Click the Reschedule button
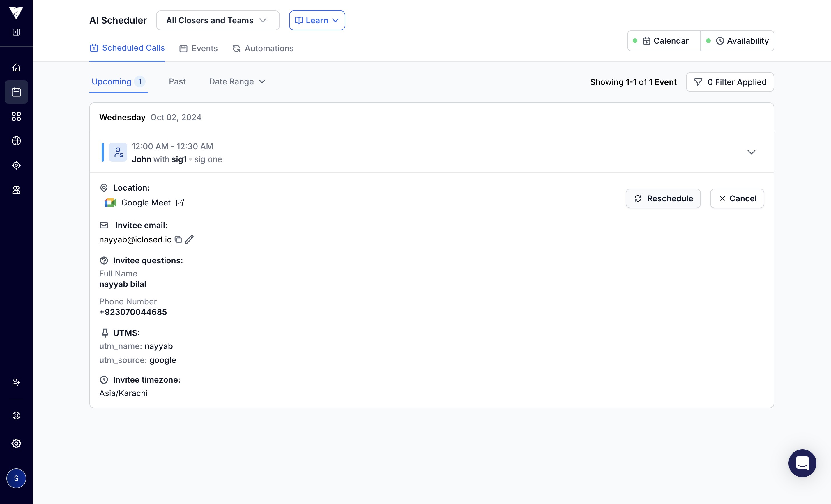Image resolution: width=831 pixels, height=504 pixels. 663,198
